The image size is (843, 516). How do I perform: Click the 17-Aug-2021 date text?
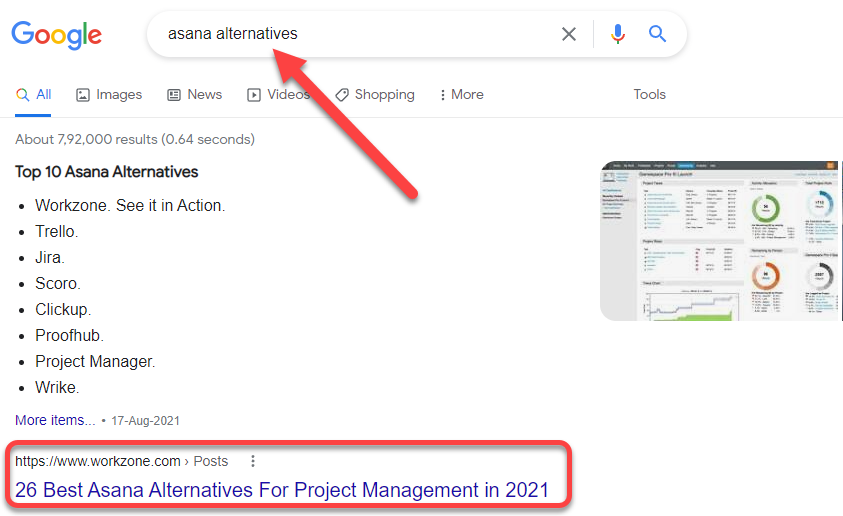tap(145, 421)
